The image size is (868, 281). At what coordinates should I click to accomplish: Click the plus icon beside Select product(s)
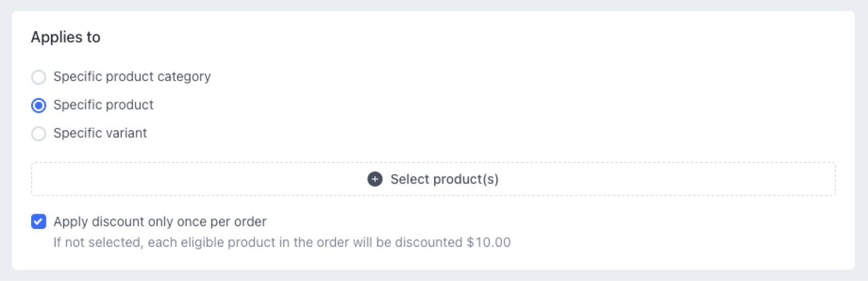point(375,179)
